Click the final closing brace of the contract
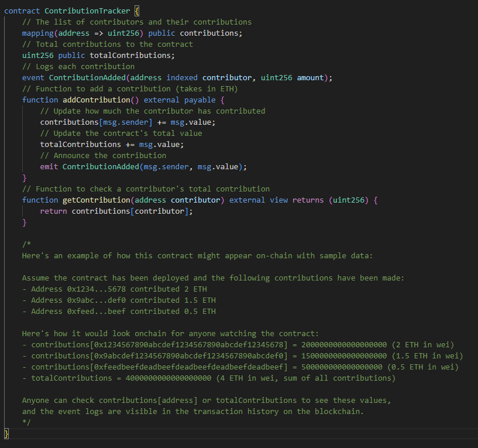The height and width of the screenshot is (448, 478). click(6, 434)
